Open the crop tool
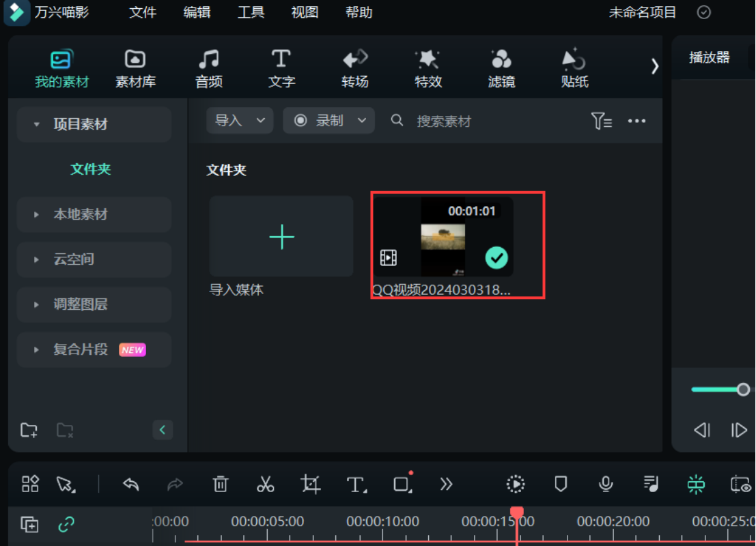The width and height of the screenshot is (756, 546). [311, 484]
